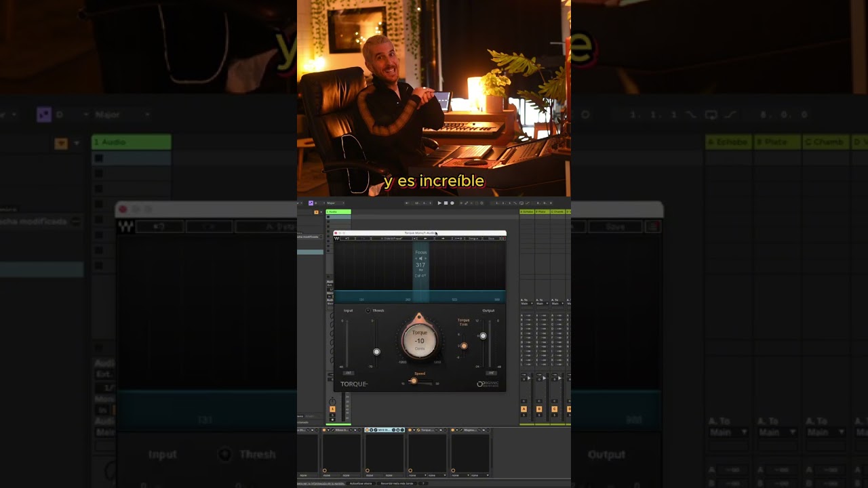Fold the Magma device with its arrow

pos(457,430)
